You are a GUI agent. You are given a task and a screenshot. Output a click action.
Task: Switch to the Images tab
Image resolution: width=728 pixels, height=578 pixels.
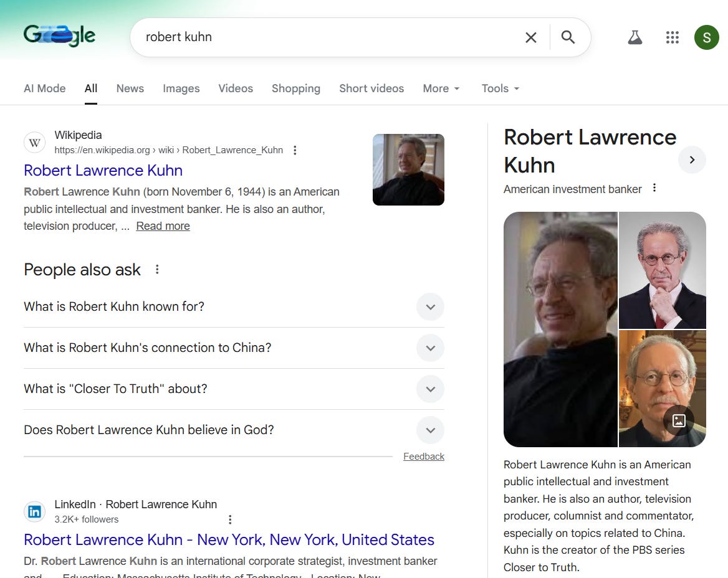pyautogui.click(x=181, y=88)
